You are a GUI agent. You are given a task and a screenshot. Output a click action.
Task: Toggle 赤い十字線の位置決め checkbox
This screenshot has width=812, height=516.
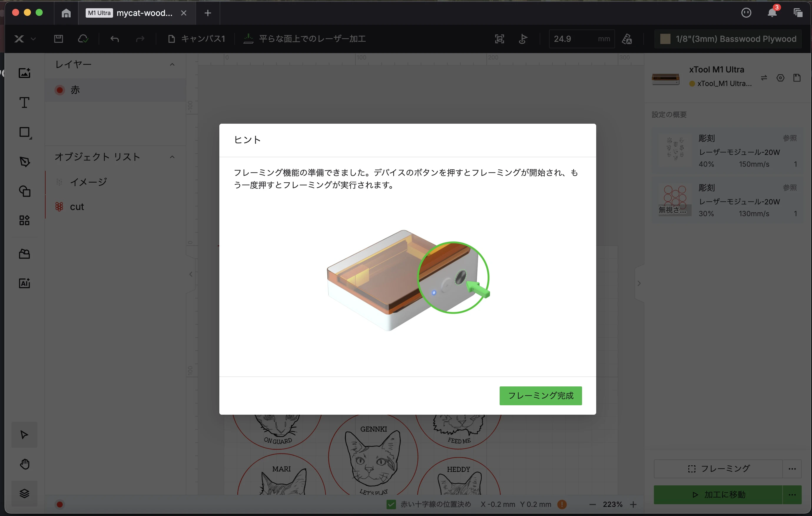391,504
